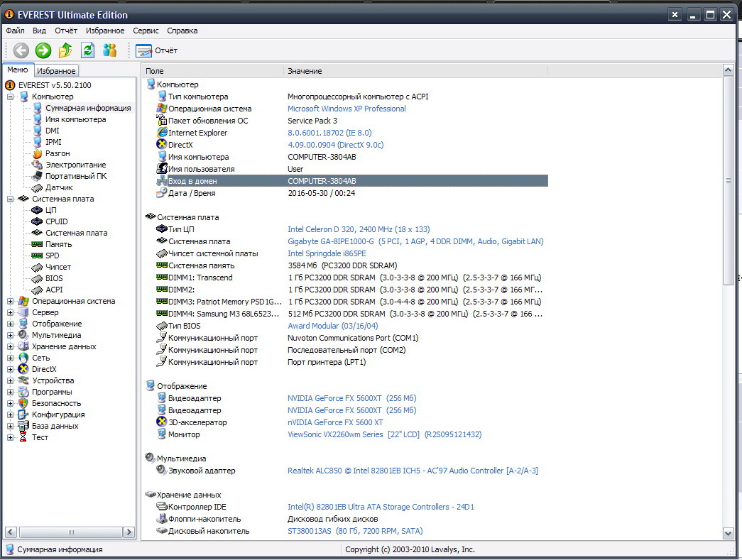742x560 pixels.
Task: Collapse the Компьютер tree node
Action: [11, 97]
